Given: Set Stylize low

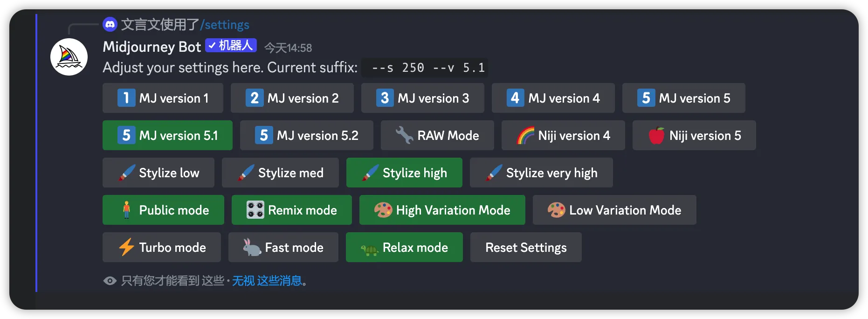Looking at the screenshot, I should (158, 173).
